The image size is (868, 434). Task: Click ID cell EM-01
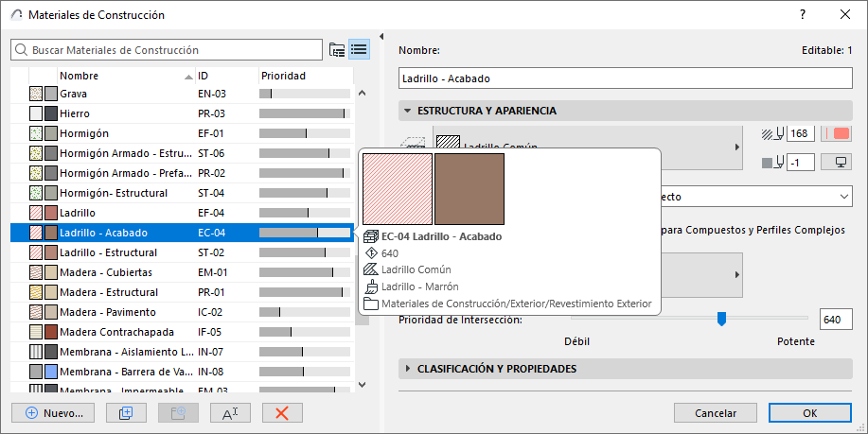(213, 272)
